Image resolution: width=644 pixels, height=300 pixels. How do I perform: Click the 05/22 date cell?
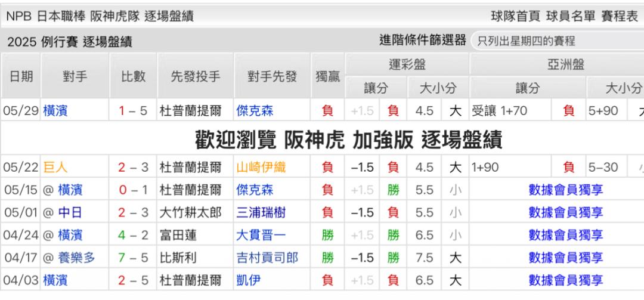[21, 167]
